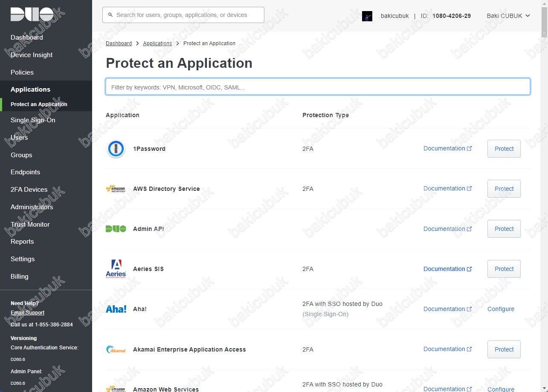The height and width of the screenshot is (392, 548).
Task: Click the Aeries SIS logo
Action: (116, 269)
